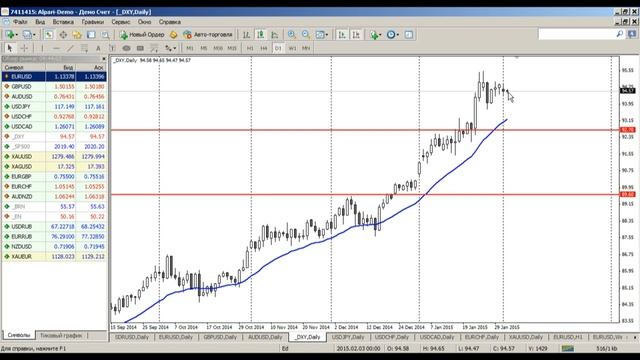Toggle the Market Watch panel icon
Screen dimensions: 640x360
(x=49, y=35)
